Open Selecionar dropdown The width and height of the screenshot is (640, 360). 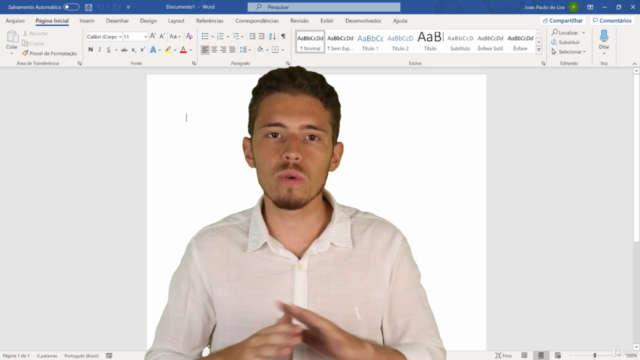coord(569,52)
